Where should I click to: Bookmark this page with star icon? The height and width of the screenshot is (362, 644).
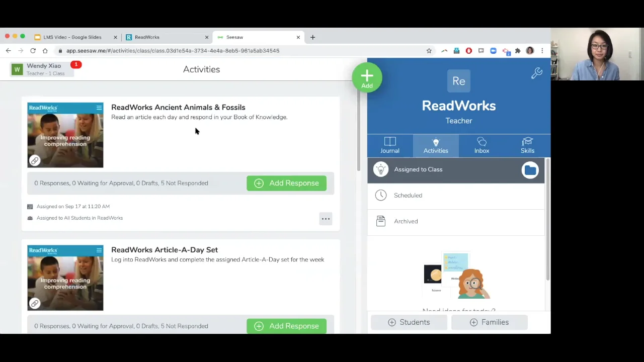pos(429,51)
